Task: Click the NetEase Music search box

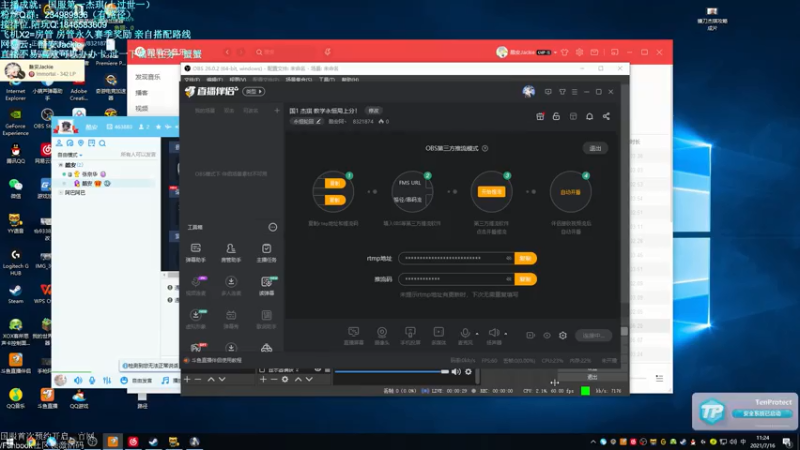Action: (286, 52)
